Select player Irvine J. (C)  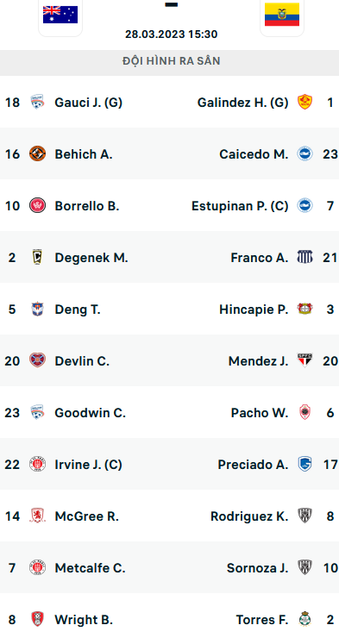[88, 465]
